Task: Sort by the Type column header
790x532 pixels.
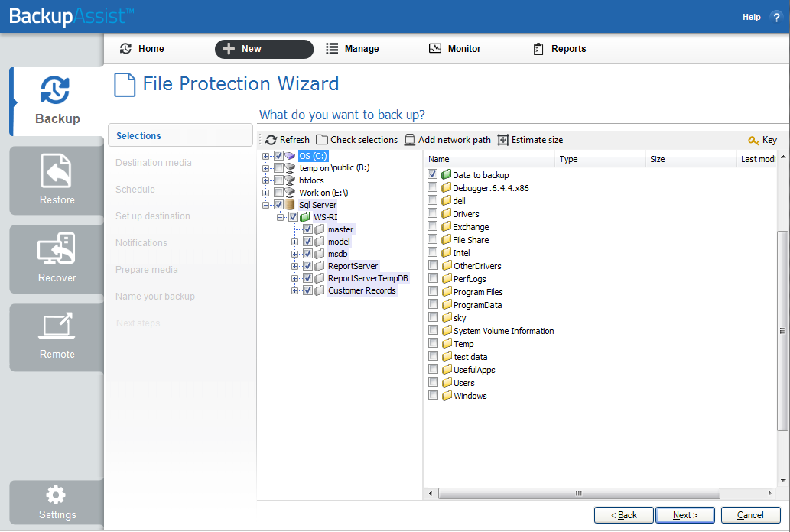Action: coord(600,159)
